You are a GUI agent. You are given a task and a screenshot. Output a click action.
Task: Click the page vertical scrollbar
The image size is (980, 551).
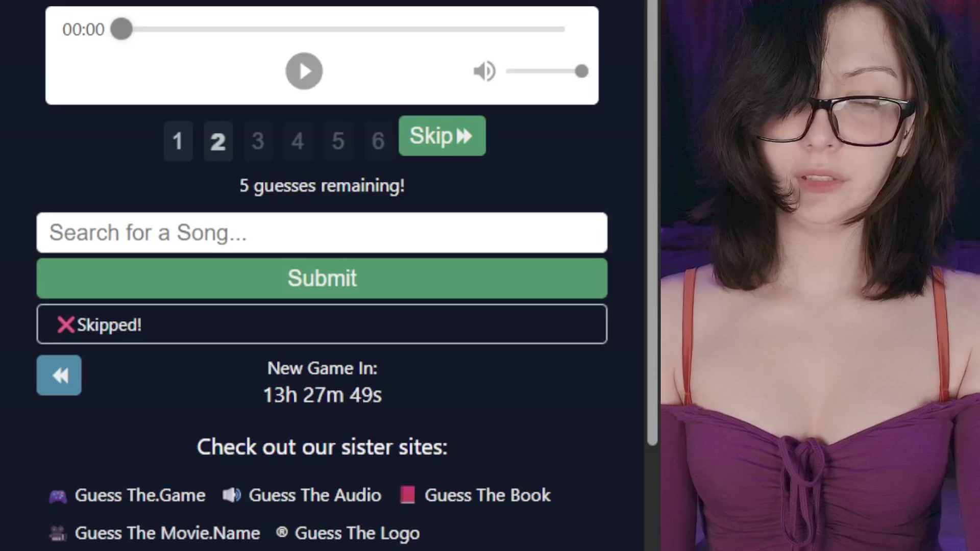click(x=652, y=222)
